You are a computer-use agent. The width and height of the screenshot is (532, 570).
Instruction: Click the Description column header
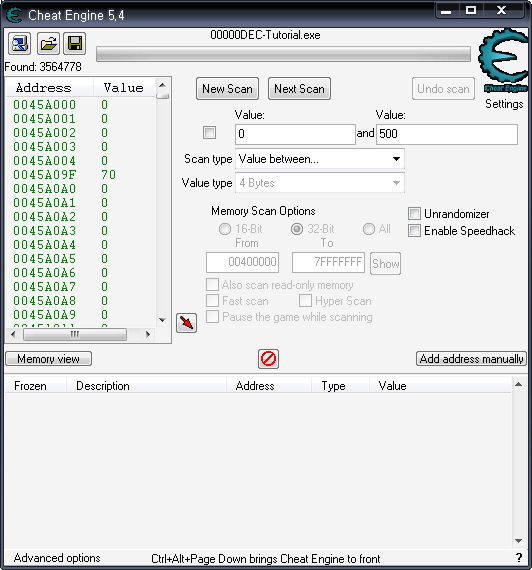pyautogui.click(x=146, y=385)
